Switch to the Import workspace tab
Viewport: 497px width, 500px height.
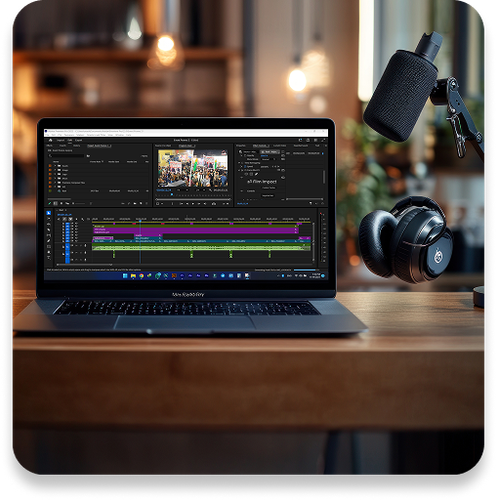61,140
